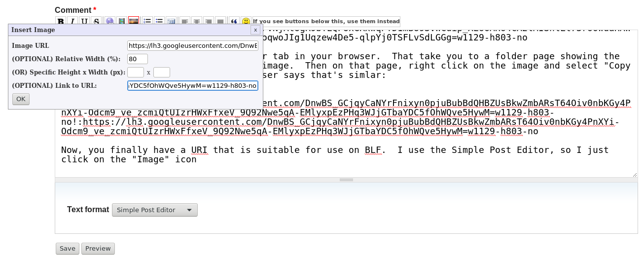Click the Insert Image dialog title

pos(33,30)
